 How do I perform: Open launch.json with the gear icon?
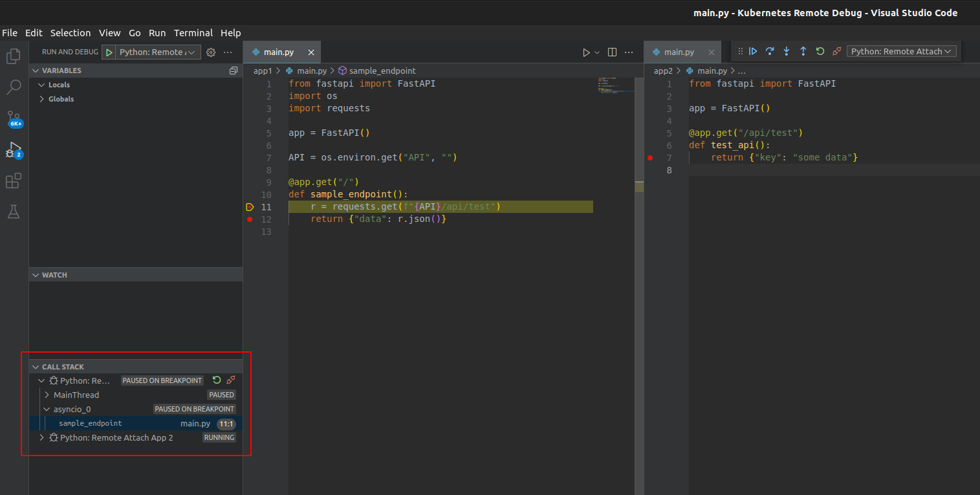click(x=210, y=52)
